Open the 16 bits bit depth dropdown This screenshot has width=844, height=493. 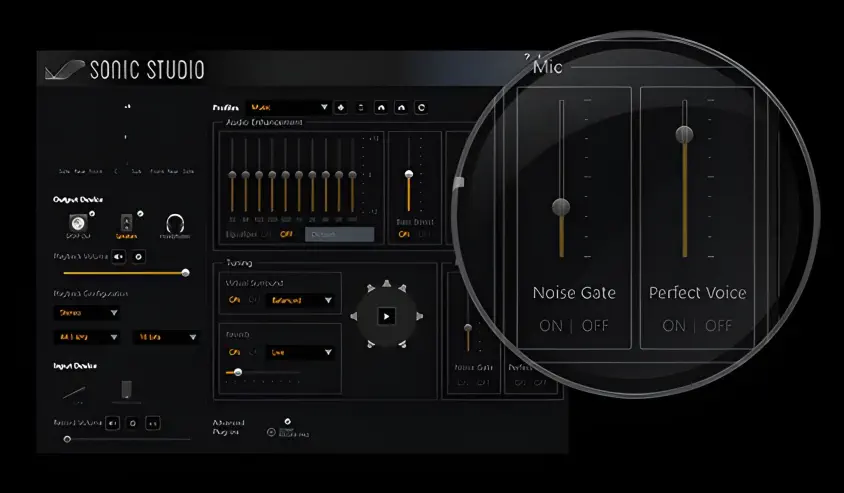(x=166, y=337)
